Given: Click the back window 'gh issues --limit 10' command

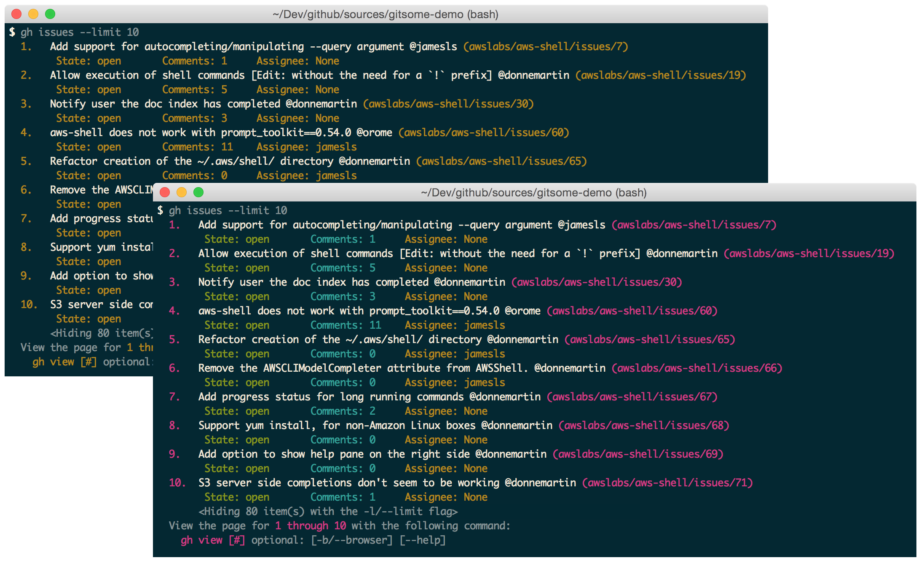Looking at the screenshot, I should coord(80,32).
